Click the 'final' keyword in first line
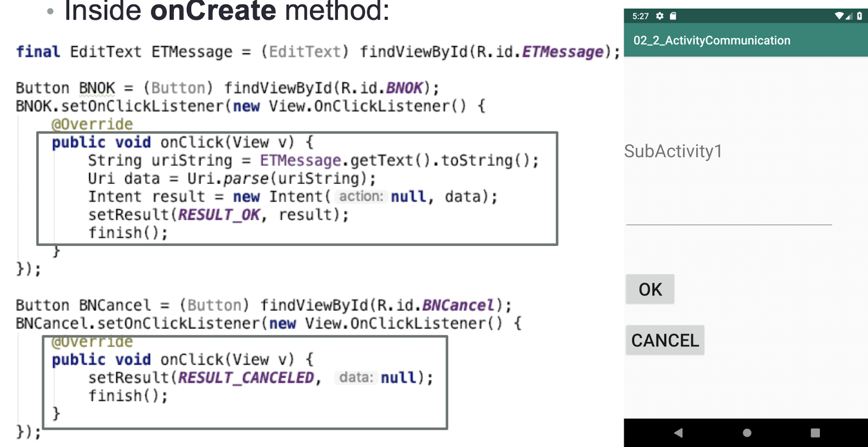Viewport: 868px width, 447px height. pos(38,52)
